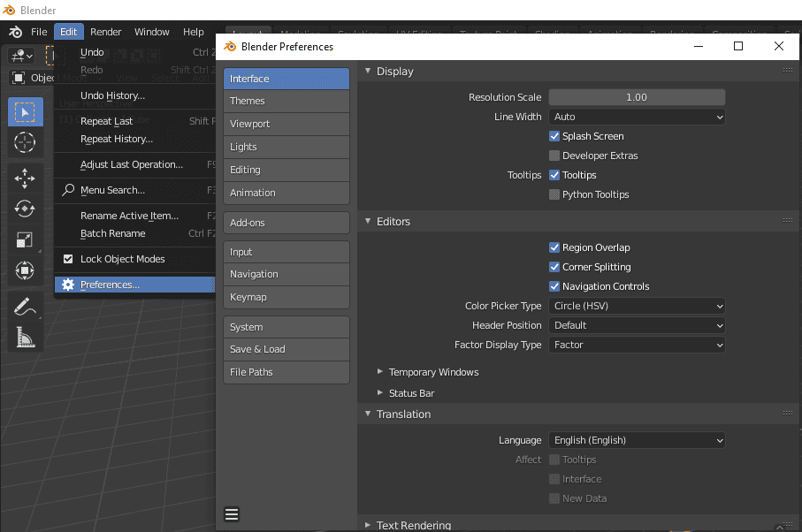Change the Language selection dropdown
802x532 pixels.
tap(637, 440)
